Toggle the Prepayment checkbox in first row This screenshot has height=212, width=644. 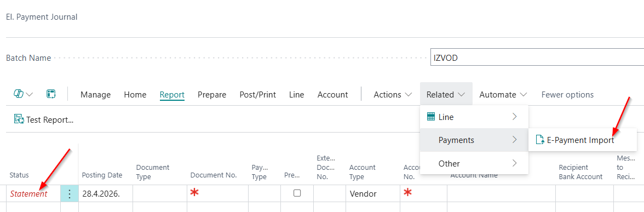click(x=297, y=193)
